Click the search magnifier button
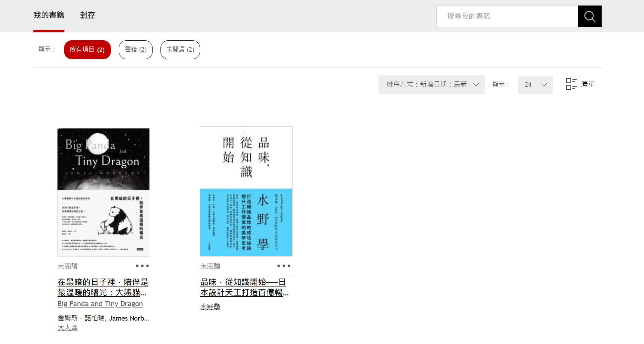 point(590,17)
